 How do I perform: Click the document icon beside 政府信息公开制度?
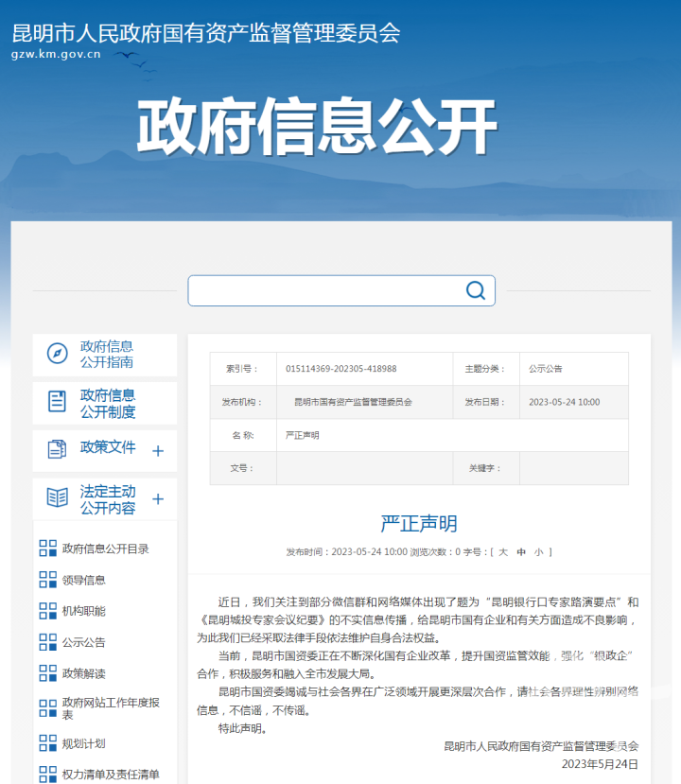point(58,401)
